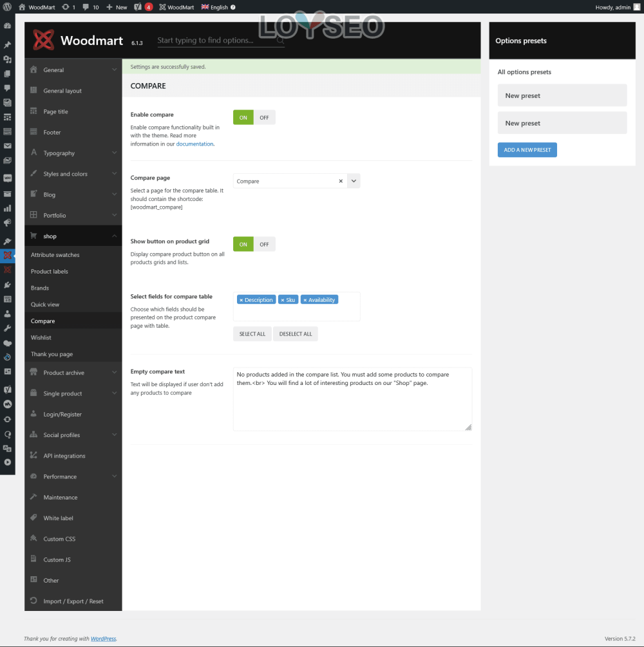Expand the Product archive chevron
Image resolution: width=644 pixels, height=647 pixels.
point(115,373)
